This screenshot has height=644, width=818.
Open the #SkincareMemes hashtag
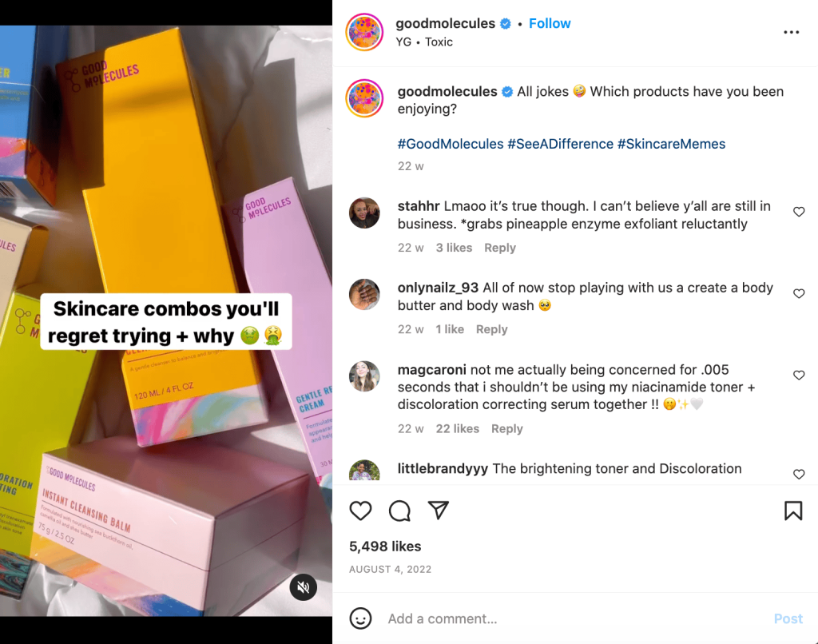click(x=671, y=145)
